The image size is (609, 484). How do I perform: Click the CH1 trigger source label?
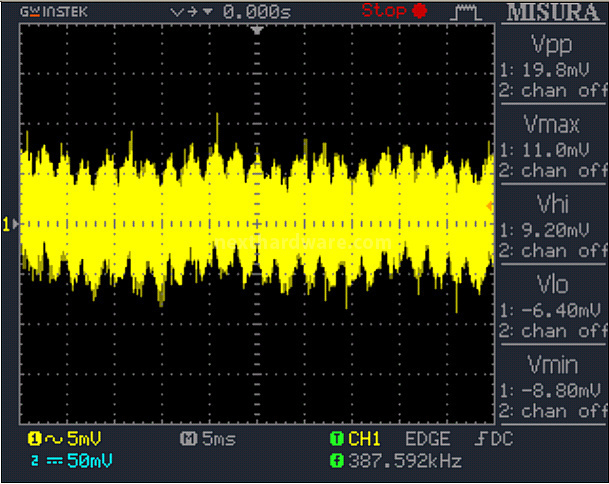[364, 439]
